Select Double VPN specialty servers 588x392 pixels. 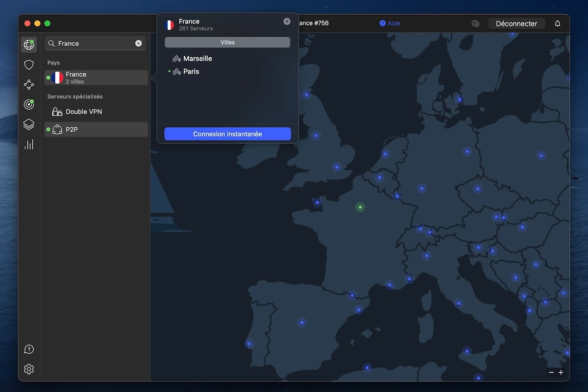click(96, 112)
